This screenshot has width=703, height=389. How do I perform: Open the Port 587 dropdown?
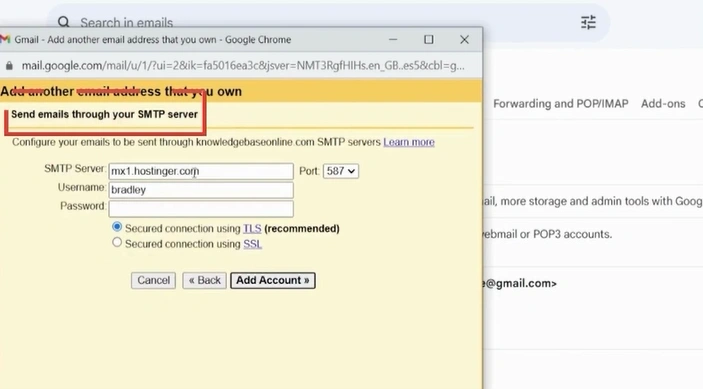click(x=341, y=171)
